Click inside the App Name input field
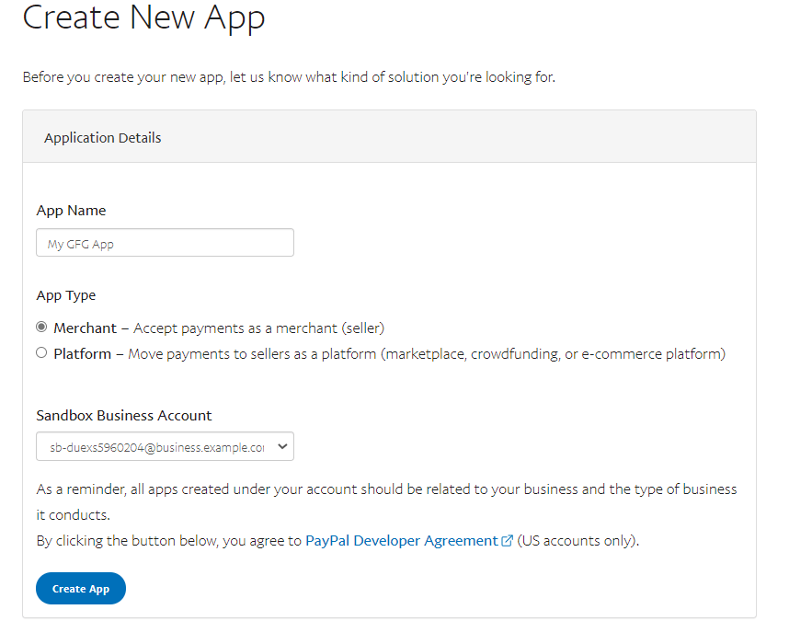This screenshot has width=812, height=644. (165, 242)
